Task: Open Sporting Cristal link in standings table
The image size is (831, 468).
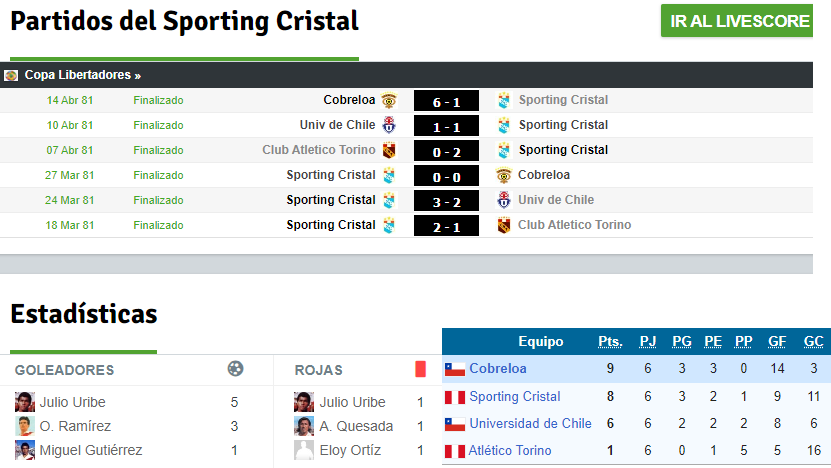Action: point(515,396)
